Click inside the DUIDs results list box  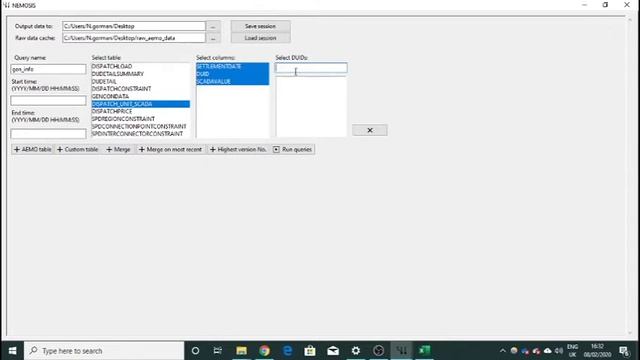(x=311, y=107)
